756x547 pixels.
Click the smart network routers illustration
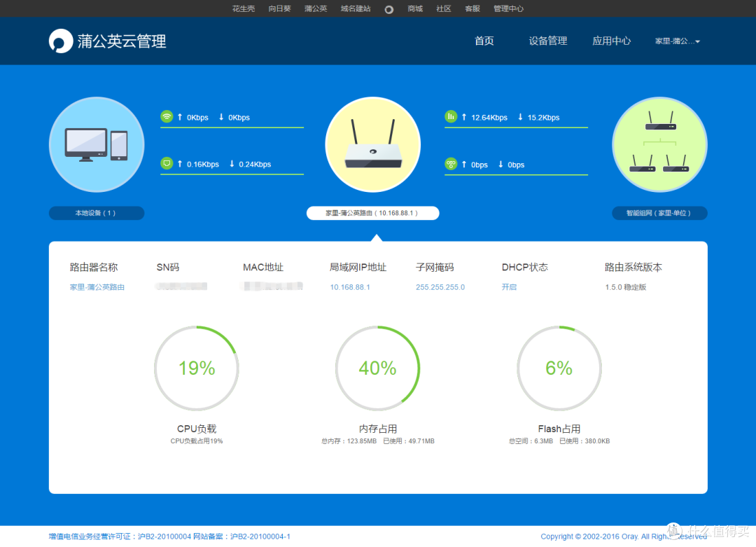[659, 145]
